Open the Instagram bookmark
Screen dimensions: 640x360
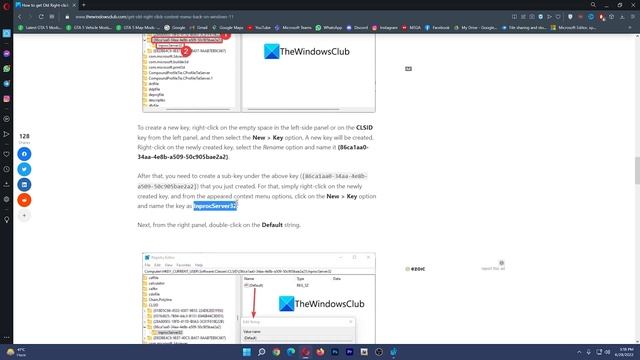coord(384,28)
